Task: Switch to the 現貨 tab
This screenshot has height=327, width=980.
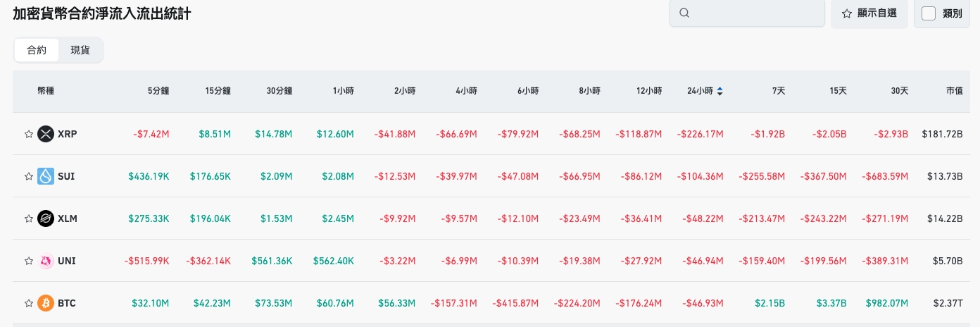Action: pos(80,50)
